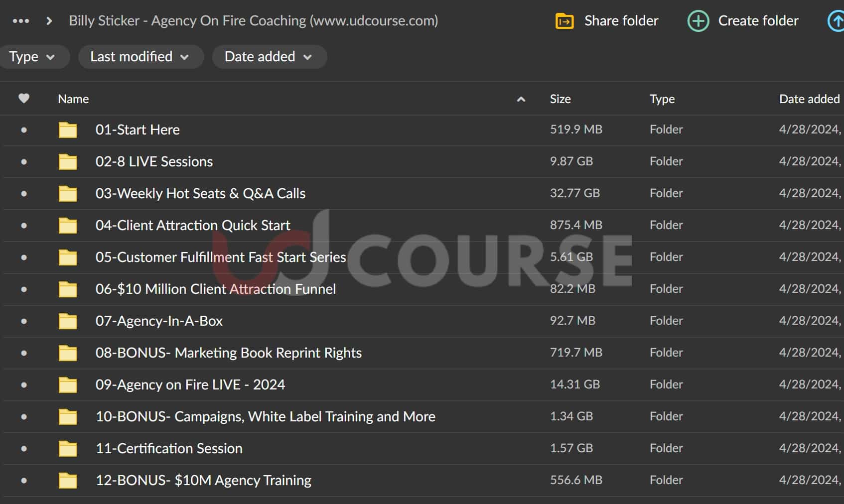Viewport: 844px width, 504px height.
Task: Click the 11-Certification Session folder icon
Action: tap(68, 449)
